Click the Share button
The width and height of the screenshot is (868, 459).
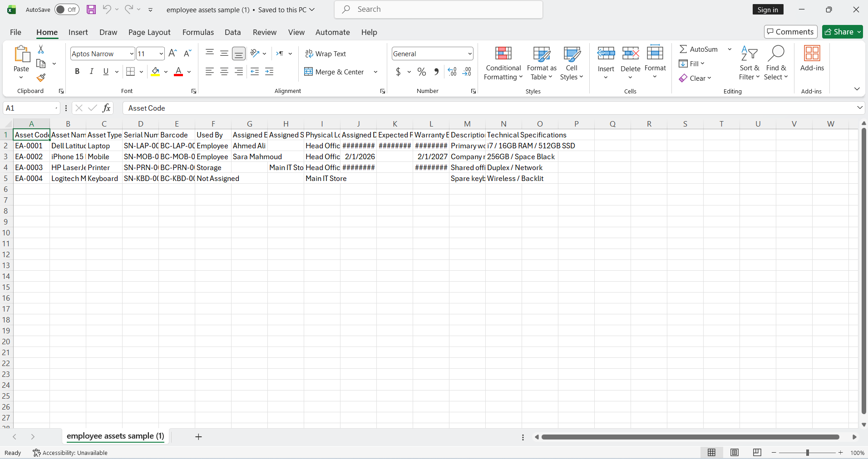(842, 32)
